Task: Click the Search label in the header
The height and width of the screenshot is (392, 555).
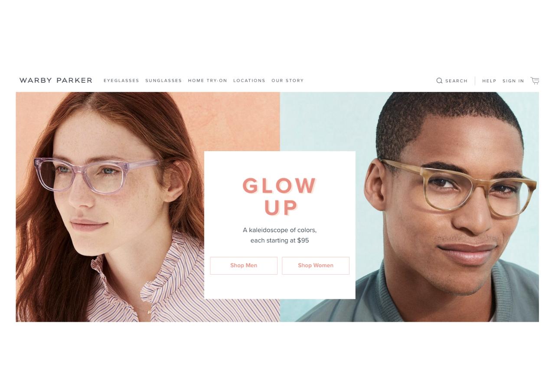Action: coord(457,81)
